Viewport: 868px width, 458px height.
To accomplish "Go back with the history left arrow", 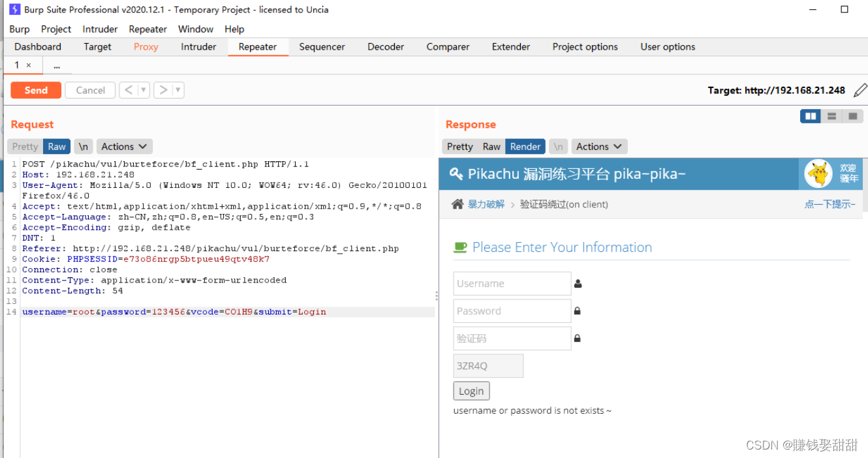I will point(128,90).
